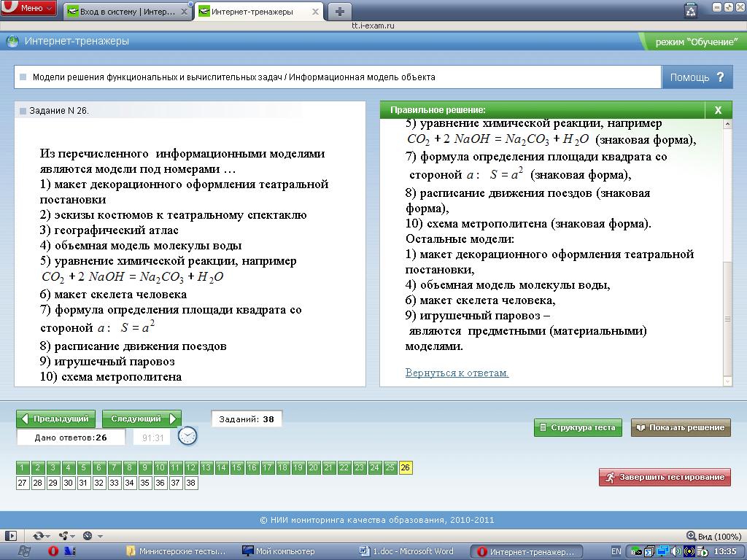Click scroll up arrow in solution panel

click(x=727, y=124)
